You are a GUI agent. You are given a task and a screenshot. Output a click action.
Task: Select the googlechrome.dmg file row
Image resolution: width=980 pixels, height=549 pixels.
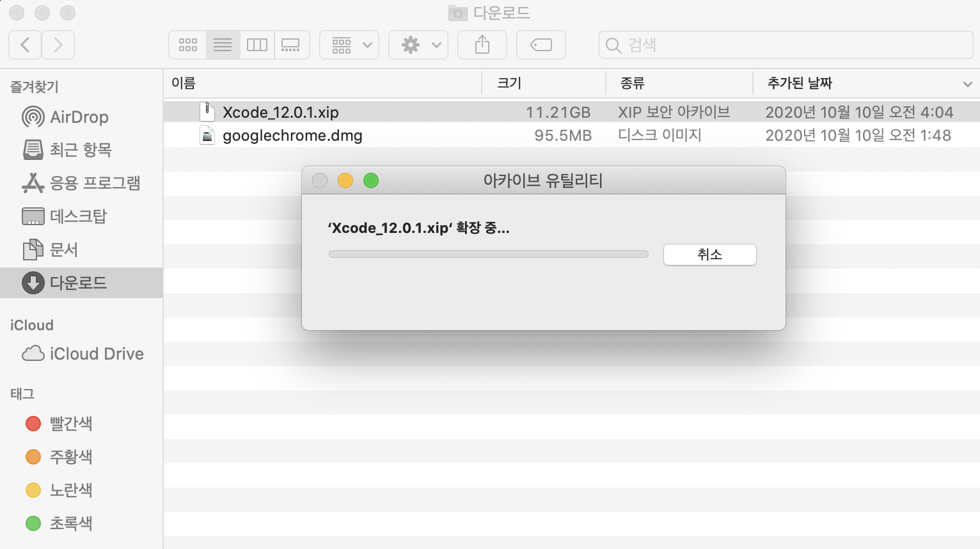point(571,136)
